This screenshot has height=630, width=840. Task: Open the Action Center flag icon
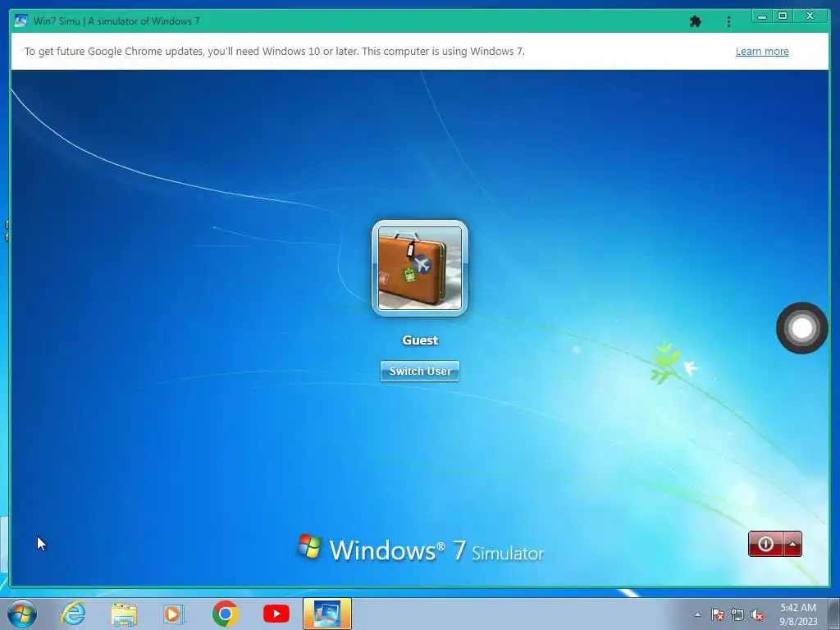click(x=718, y=614)
